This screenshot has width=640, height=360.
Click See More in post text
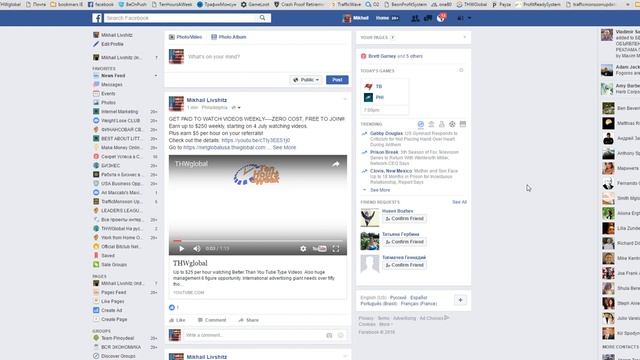[284, 147]
